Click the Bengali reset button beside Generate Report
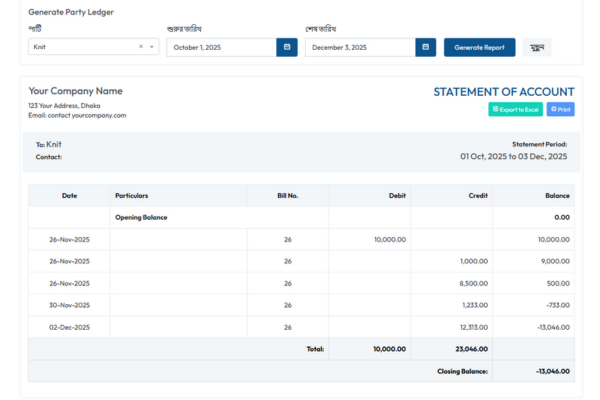 pyautogui.click(x=537, y=47)
